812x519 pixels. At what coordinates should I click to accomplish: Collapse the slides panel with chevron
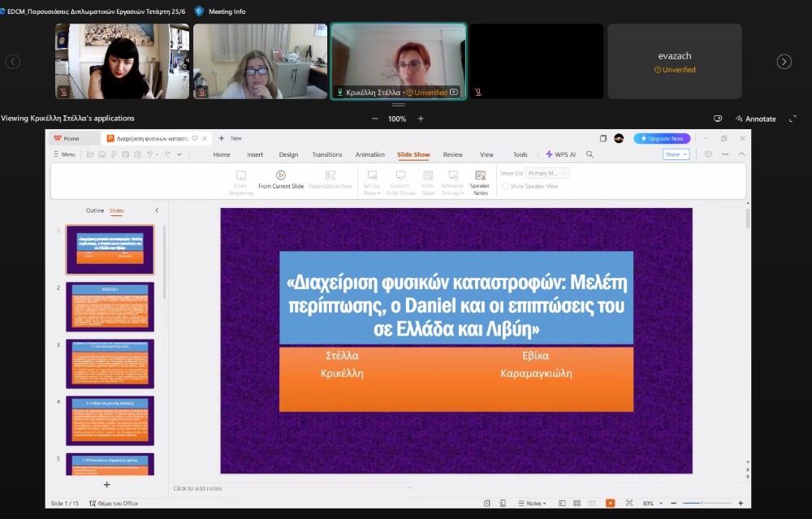(x=157, y=210)
